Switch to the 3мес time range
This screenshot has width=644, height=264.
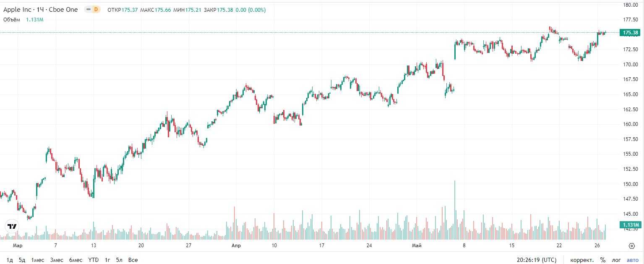click(x=57, y=260)
